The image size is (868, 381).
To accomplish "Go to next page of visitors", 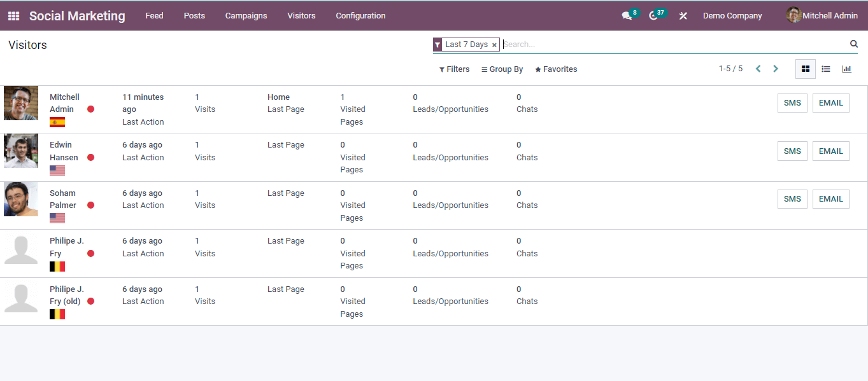I will [776, 69].
